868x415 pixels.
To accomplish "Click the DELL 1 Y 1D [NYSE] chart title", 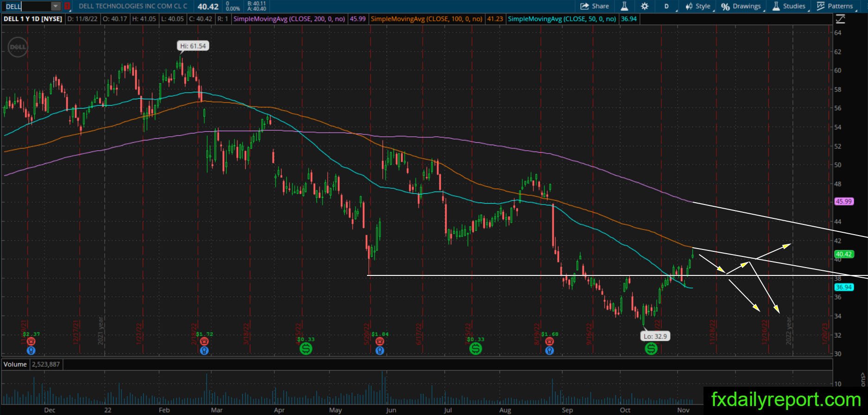I will point(33,19).
